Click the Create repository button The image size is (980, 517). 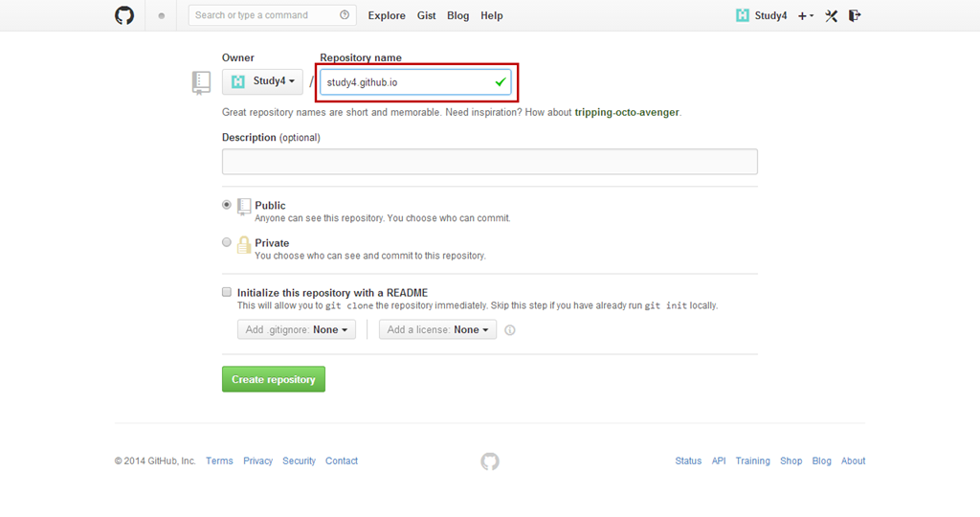[273, 379]
